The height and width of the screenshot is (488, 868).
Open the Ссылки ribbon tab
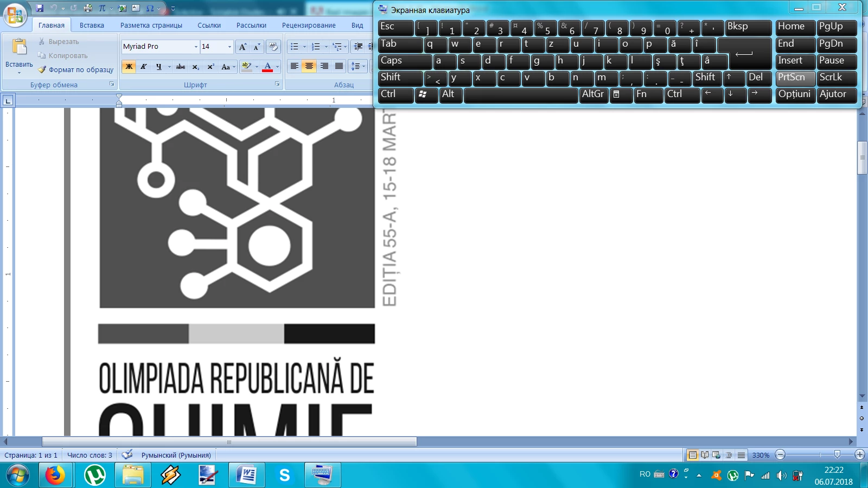[x=209, y=25]
